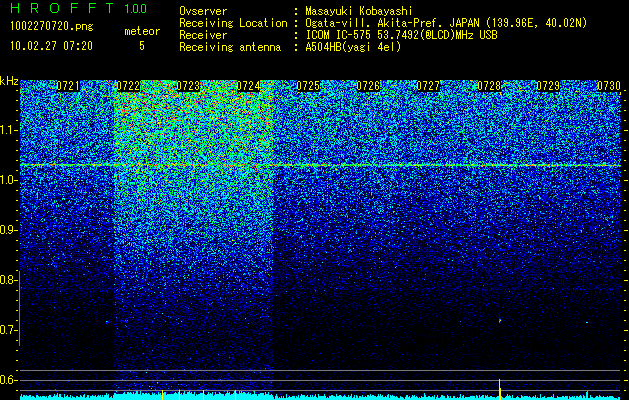Click the red meteor echo dot under 0728

(500, 321)
